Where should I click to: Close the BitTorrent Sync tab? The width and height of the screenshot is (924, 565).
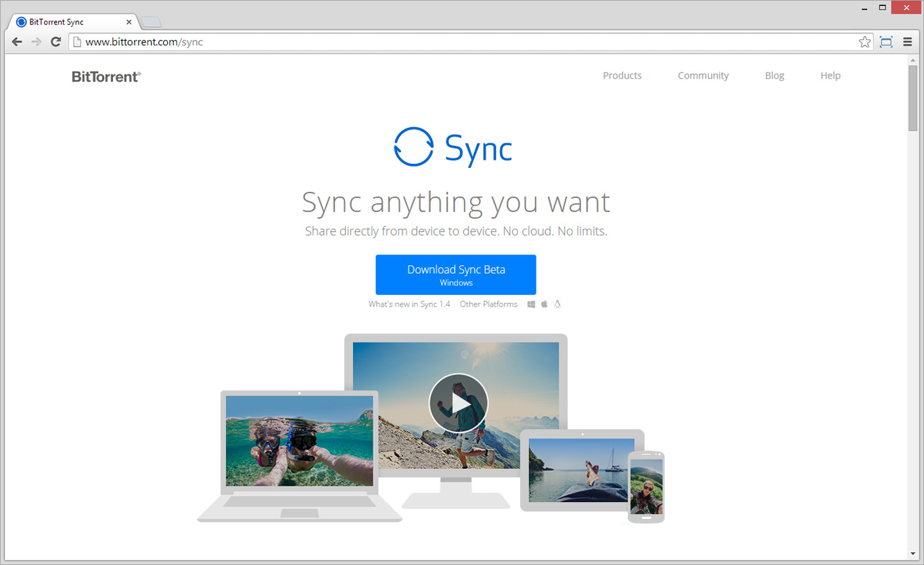(129, 22)
